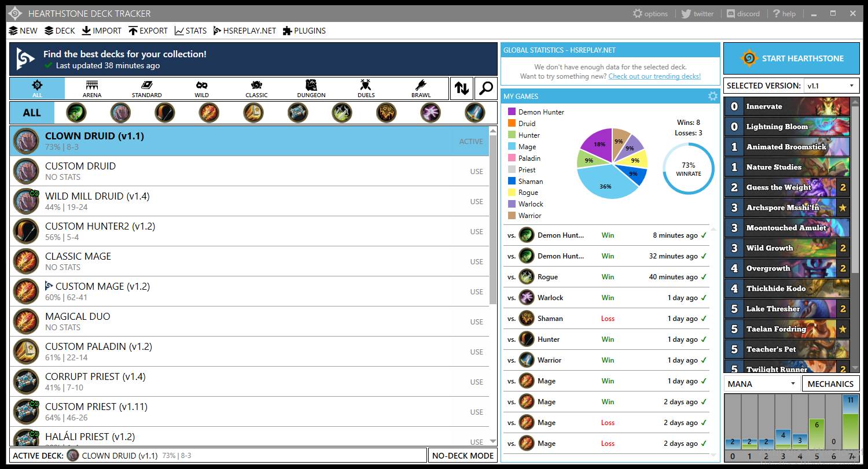Filter decks by Arena mode icon
This screenshot has width=868, height=469.
click(92, 88)
